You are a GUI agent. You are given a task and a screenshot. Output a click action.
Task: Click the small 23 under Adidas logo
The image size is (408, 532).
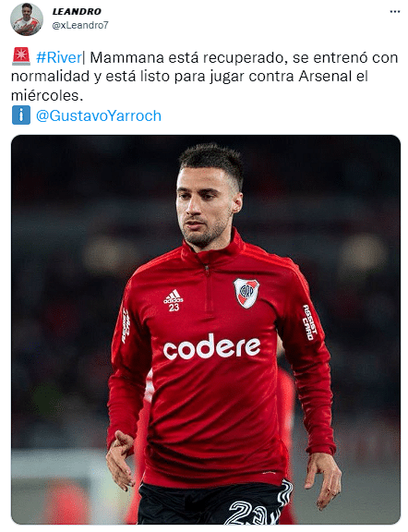pyautogui.click(x=174, y=308)
